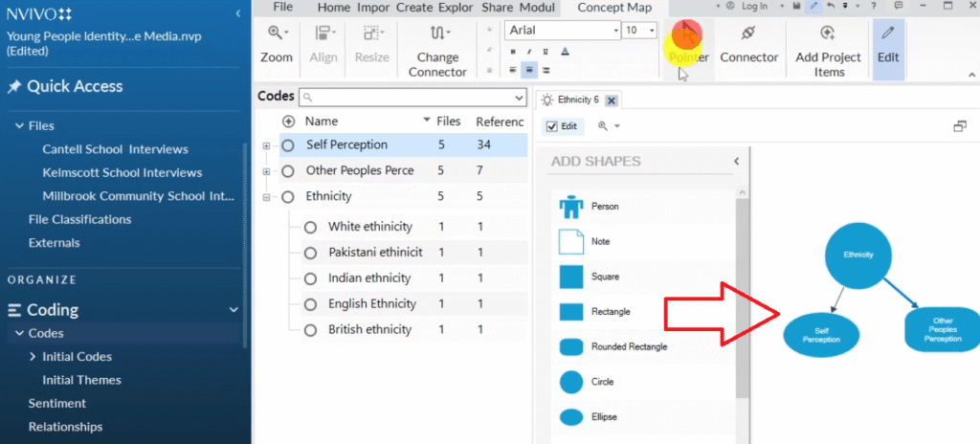This screenshot has height=444, width=980.
Task: Select the Connector tool in ribbon
Action: 748,34
